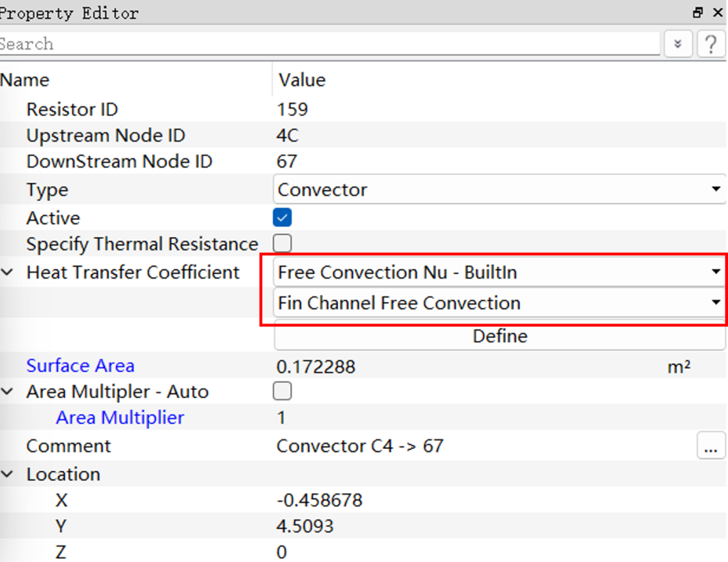This screenshot has height=562, width=728.
Task: Click the X row label under Location
Action: pyautogui.click(x=62, y=500)
